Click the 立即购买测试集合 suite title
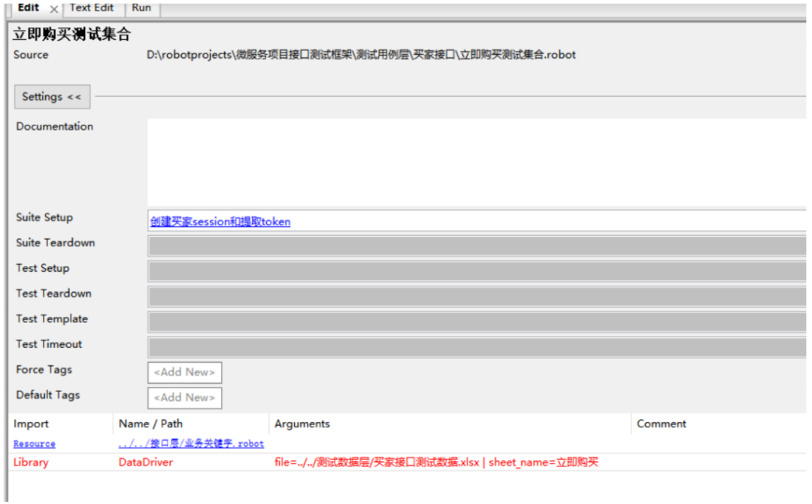The height and width of the screenshot is (504, 812). 71,34
